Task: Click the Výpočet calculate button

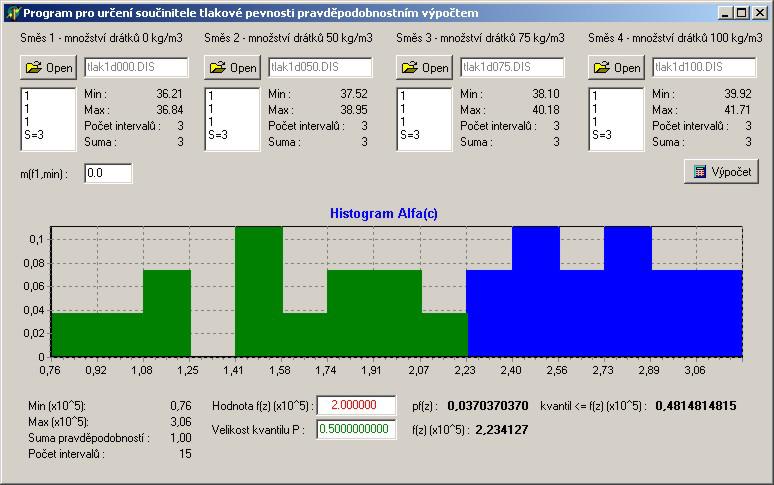Action: pyautogui.click(x=721, y=172)
